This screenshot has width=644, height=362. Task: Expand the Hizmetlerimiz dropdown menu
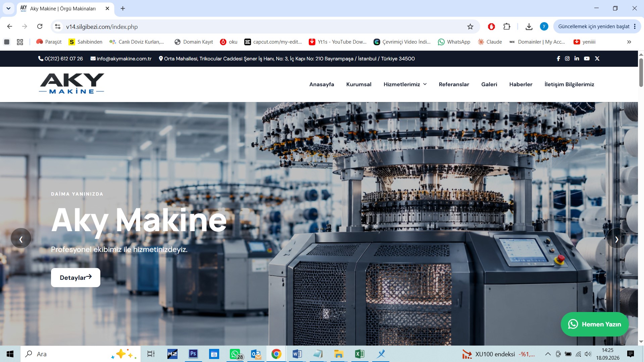click(x=405, y=84)
